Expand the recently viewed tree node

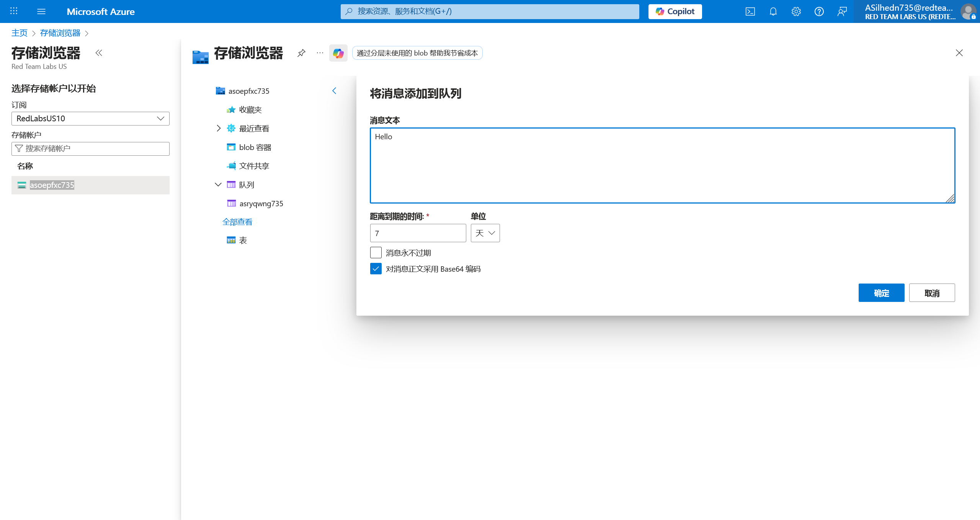[x=218, y=128]
